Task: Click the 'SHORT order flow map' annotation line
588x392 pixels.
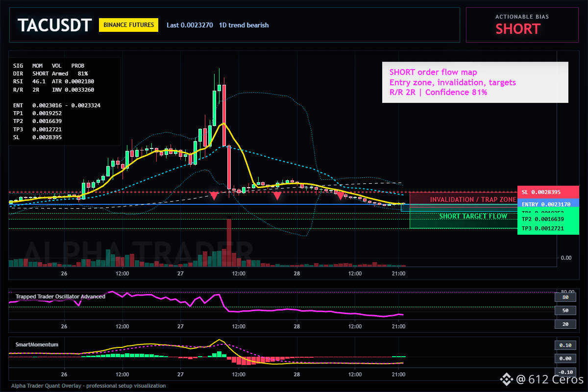Action: pyautogui.click(x=433, y=73)
